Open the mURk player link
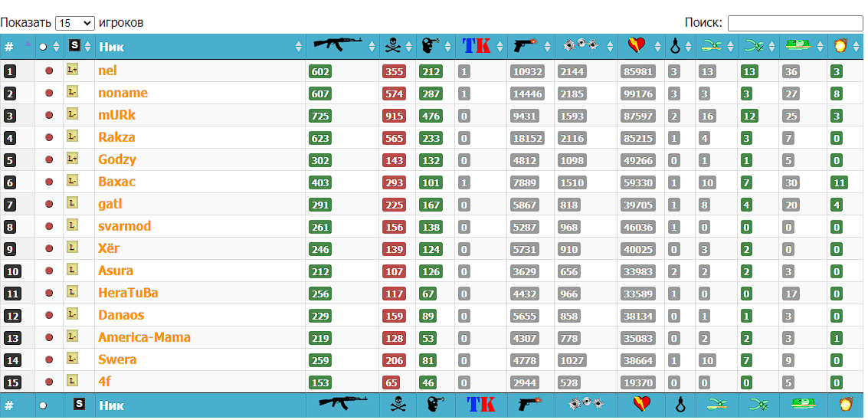Image resolution: width=868 pixels, height=420 pixels. (x=116, y=115)
